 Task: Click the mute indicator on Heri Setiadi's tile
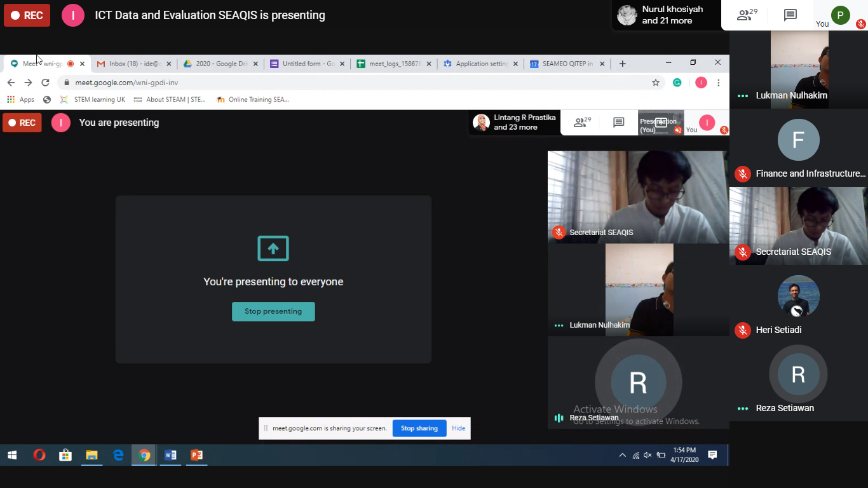742,330
